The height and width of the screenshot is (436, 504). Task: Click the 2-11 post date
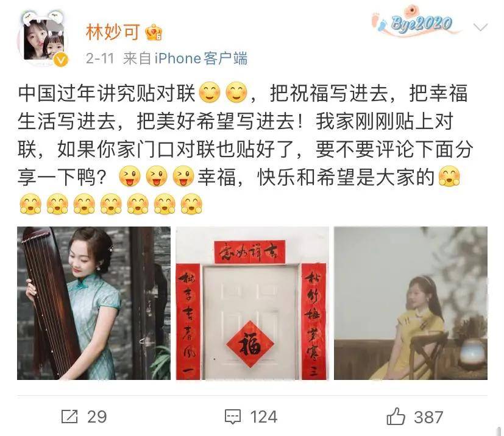100,58
